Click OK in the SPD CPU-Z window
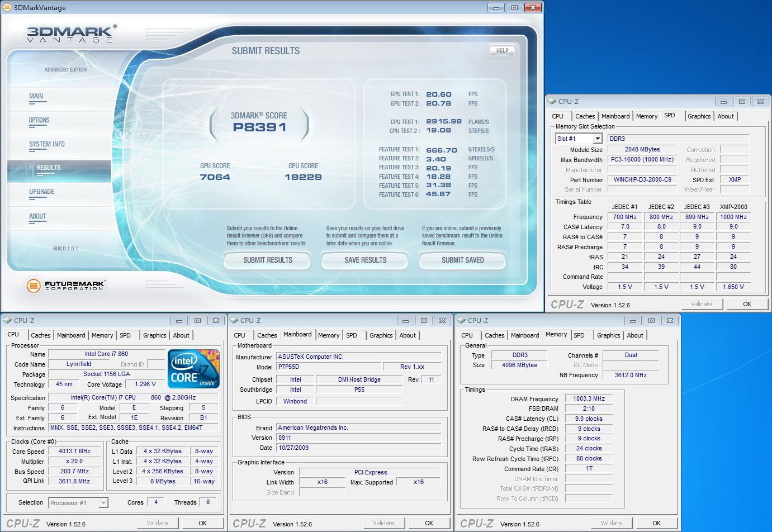Image resolution: width=772 pixels, height=532 pixels. pos(747,304)
